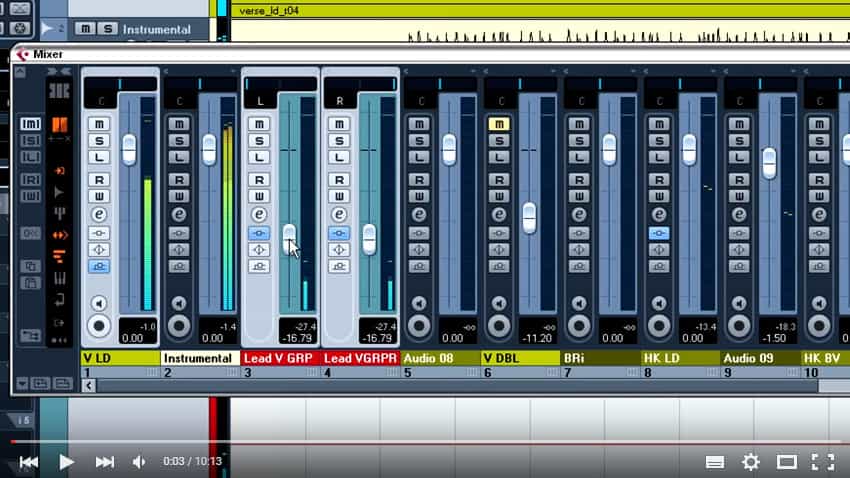Enter fullscreen video mode
The width and height of the screenshot is (850, 478).
tap(822, 462)
